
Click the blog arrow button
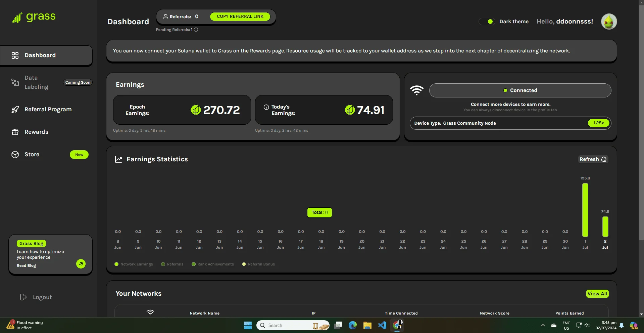pyautogui.click(x=81, y=264)
